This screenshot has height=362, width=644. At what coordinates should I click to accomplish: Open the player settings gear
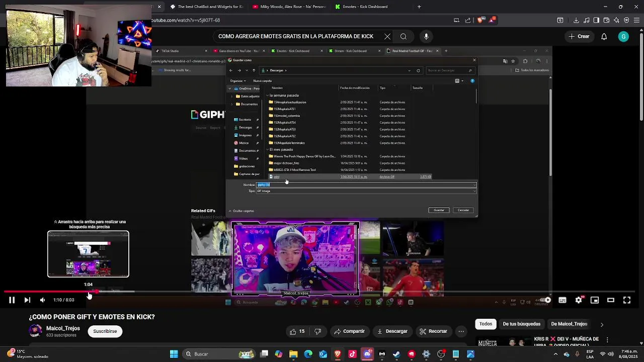579,300
